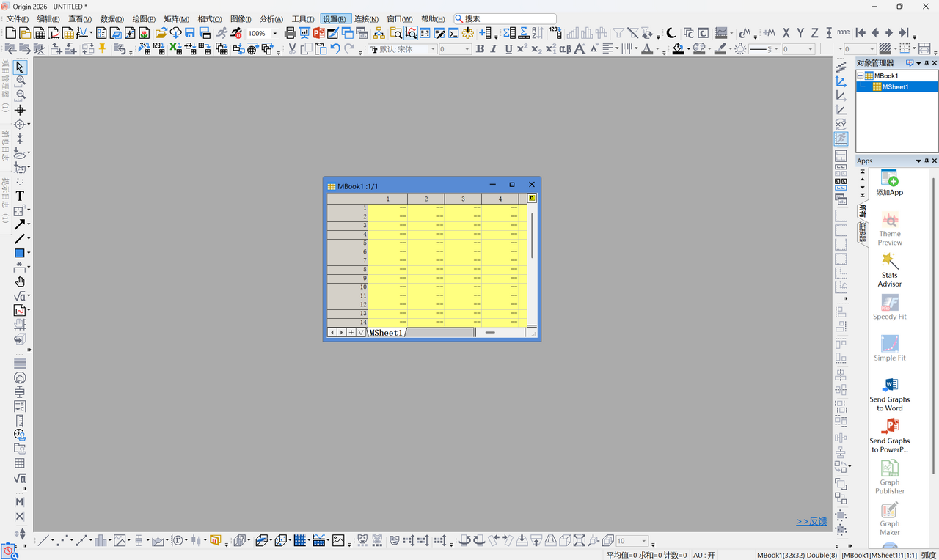The height and width of the screenshot is (560, 939).
Task: Click the 搜索 search input field
Action: (x=505, y=19)
